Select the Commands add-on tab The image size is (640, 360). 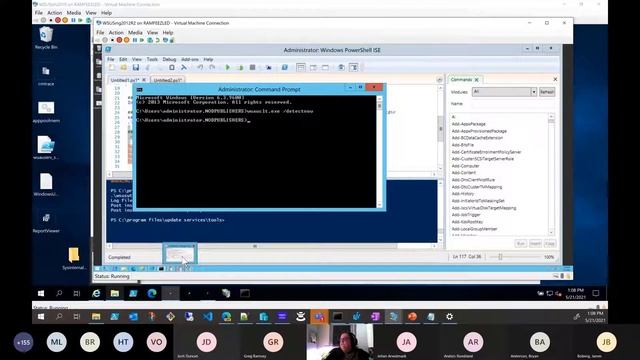pyautogui.click(x=461, y=80)
